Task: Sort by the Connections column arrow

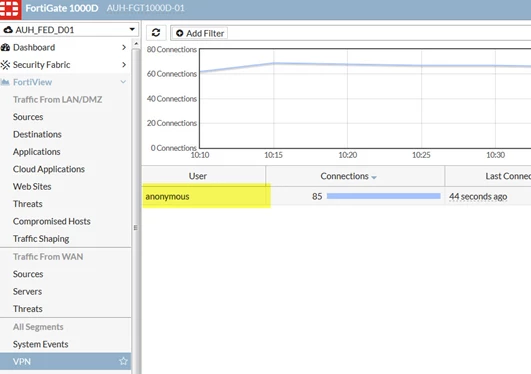Action: tap(374, 177)
